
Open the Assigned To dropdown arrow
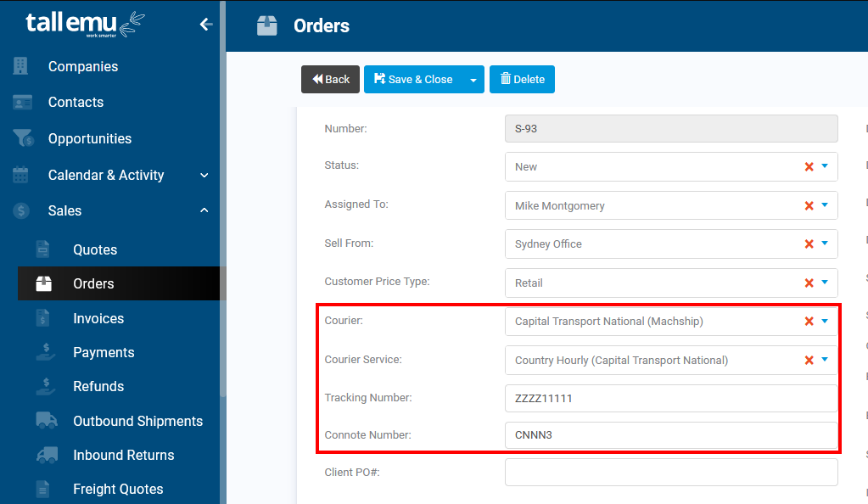825,205
